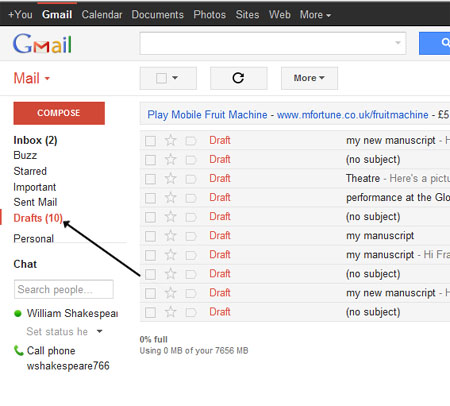Star the 'my manuscript - Hi Fra' draft

coord(170,255)
